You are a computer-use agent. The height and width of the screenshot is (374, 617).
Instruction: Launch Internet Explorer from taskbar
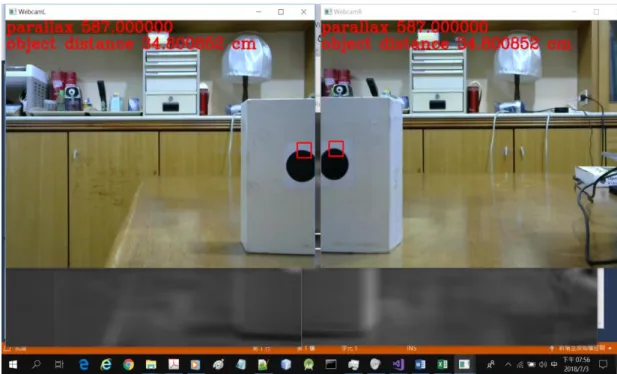[x=106, y=365]
